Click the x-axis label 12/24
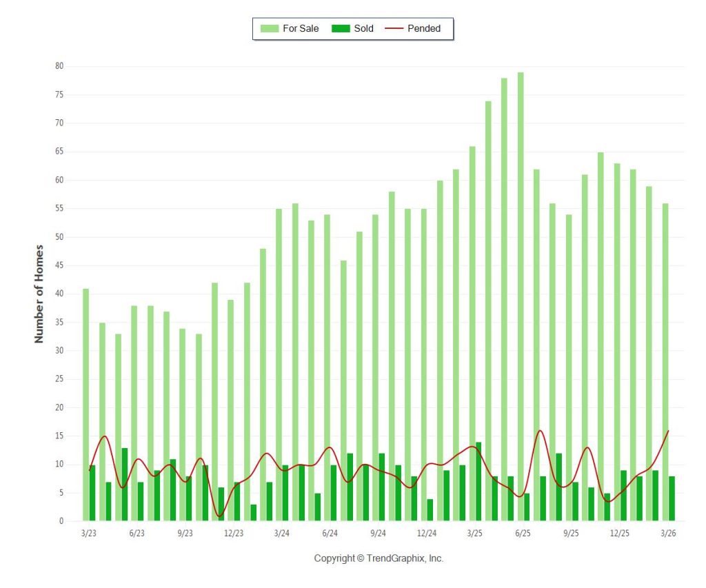Viewport: 706px width, 588px height. [427, 533]
